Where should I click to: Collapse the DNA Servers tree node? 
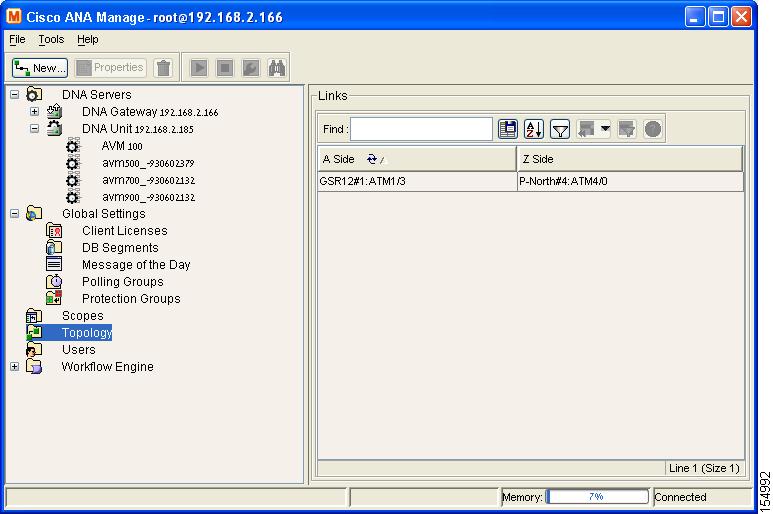click(15, 94)
